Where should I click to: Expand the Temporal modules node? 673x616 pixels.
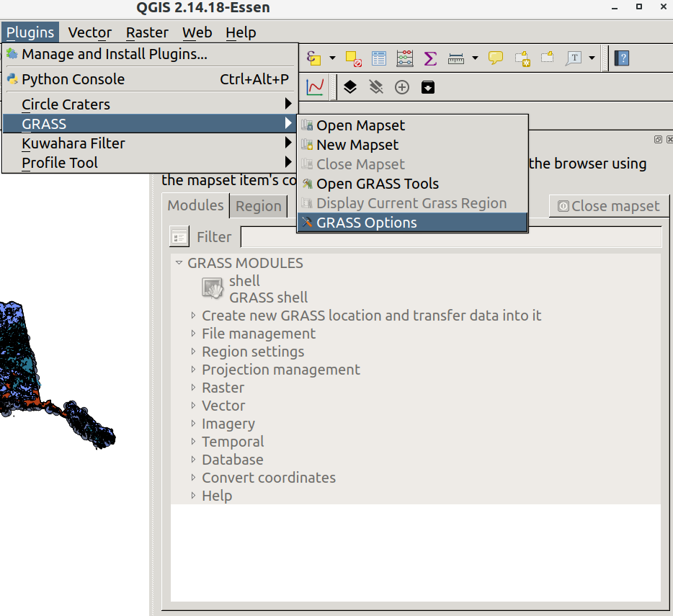tap(194, 442)
